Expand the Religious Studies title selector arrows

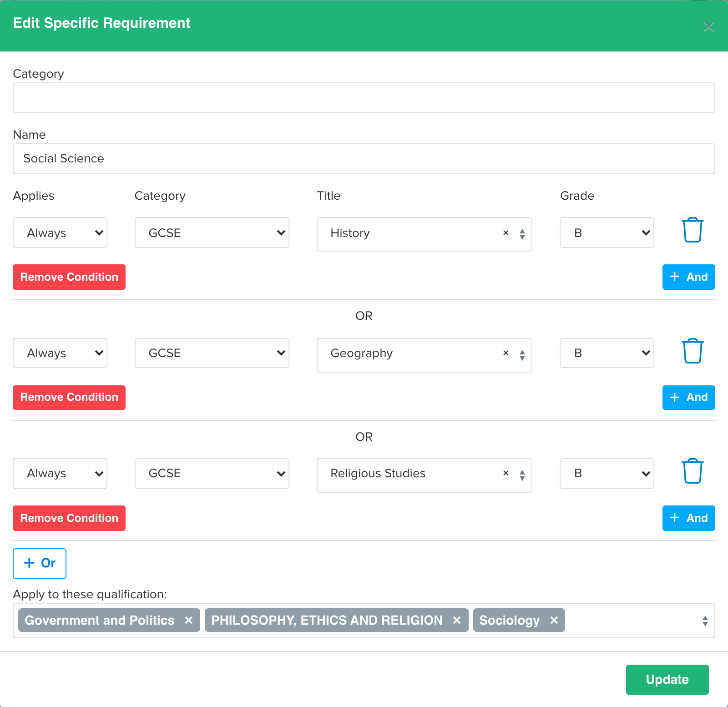coord(522,475)
